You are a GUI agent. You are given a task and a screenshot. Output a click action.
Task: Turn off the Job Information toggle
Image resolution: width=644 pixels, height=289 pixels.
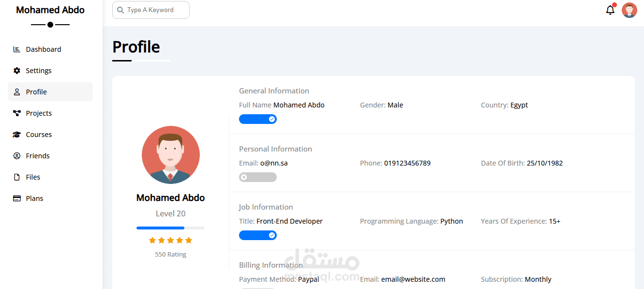(x=258, y=235)
